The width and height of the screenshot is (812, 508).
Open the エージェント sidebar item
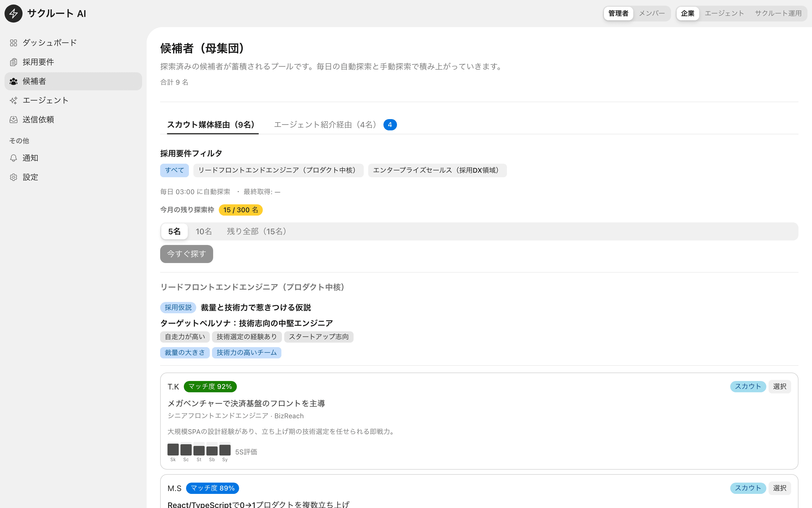[73, 100]
